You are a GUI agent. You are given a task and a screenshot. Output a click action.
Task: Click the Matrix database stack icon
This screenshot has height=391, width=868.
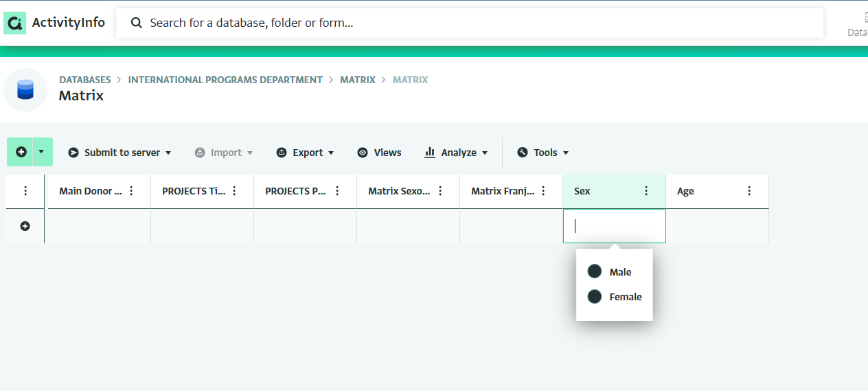[x=25, y=90]
